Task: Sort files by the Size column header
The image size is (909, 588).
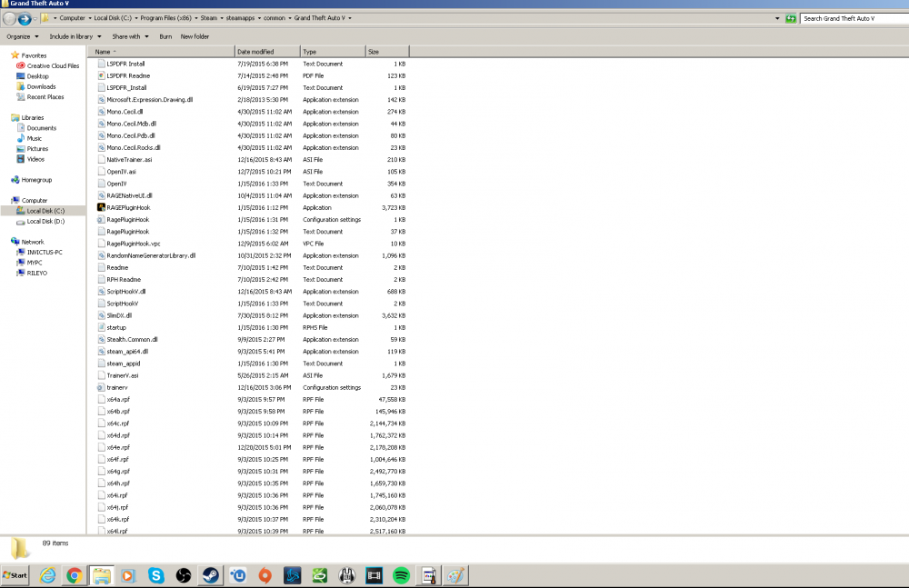Action: click(387, 52)
